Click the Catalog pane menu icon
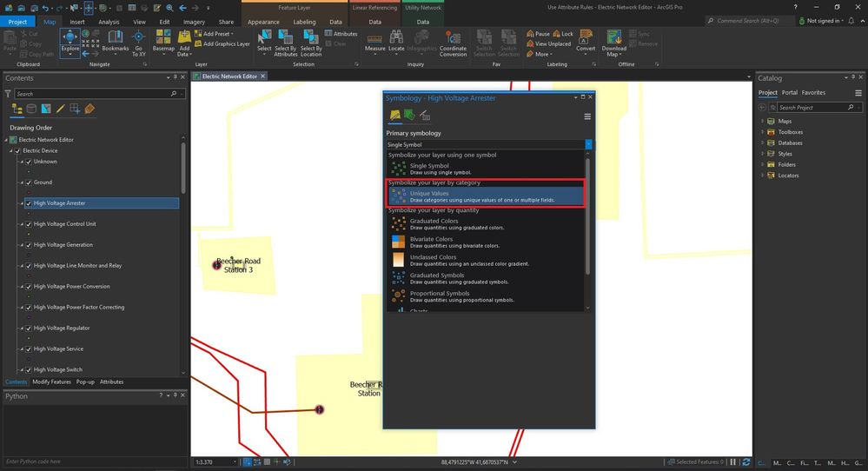 coord(858,93)
